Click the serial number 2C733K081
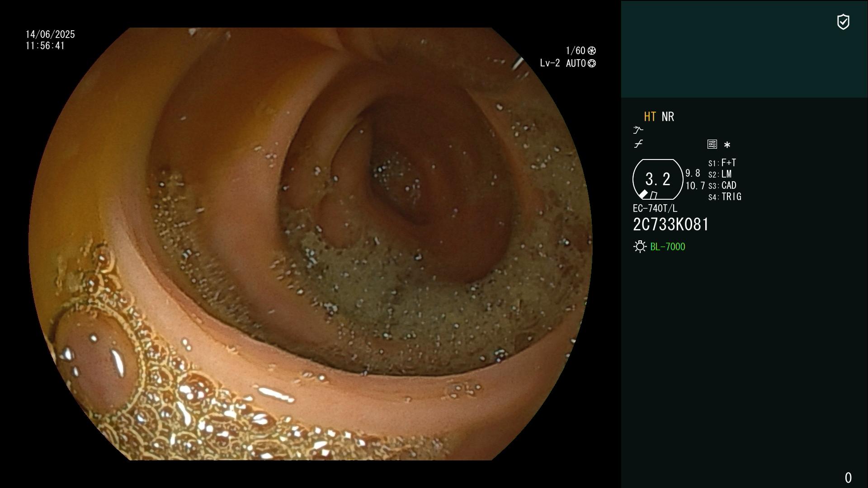This screenshot has width=868, height=488. coord(671,225)
